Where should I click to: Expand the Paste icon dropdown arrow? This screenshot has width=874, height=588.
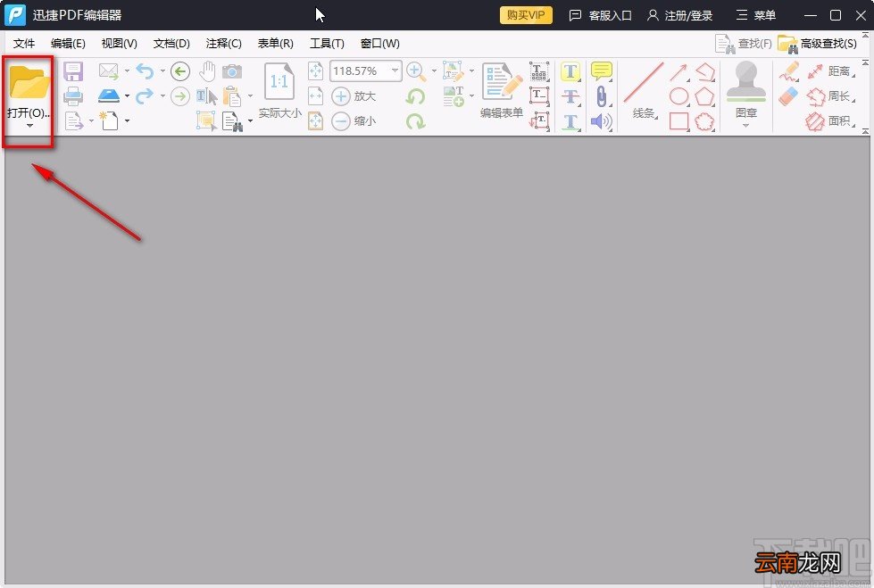pos(250,95)
